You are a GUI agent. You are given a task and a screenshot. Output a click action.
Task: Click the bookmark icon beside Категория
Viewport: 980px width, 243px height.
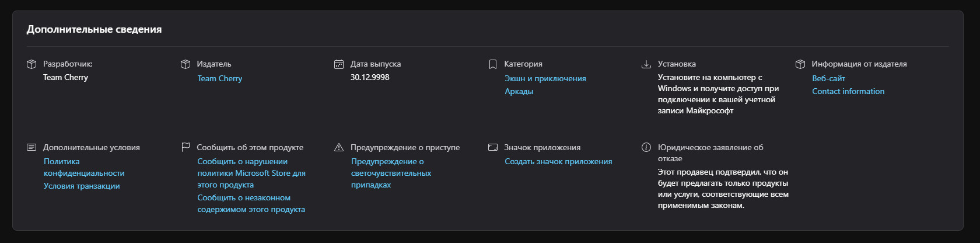tap(493, 64)
